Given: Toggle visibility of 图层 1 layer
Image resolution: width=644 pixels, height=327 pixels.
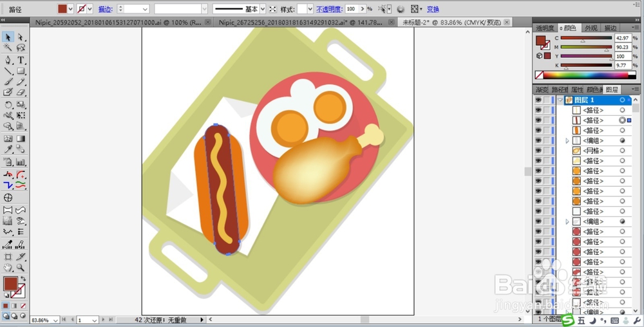Looking at the screenshot, I should 538,100.
